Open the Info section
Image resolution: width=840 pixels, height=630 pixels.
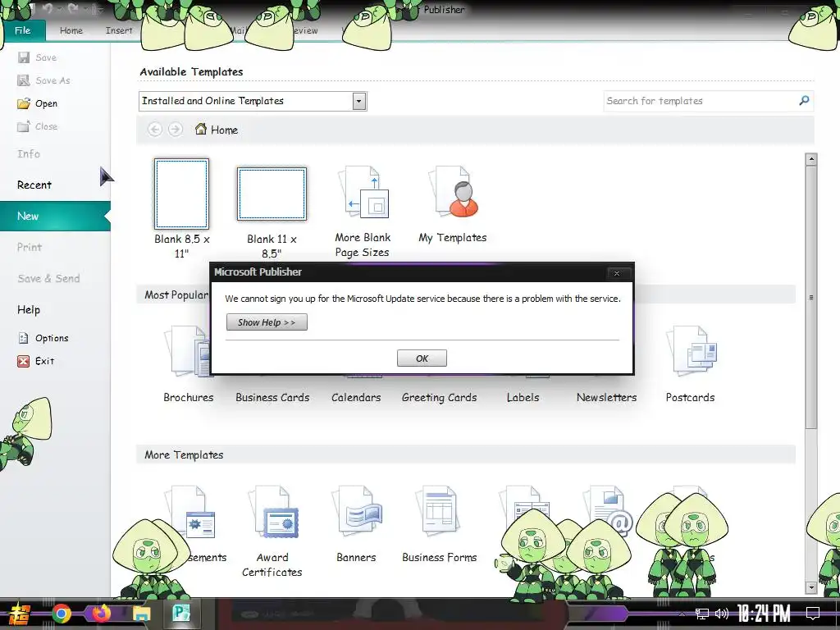[29, 153]
